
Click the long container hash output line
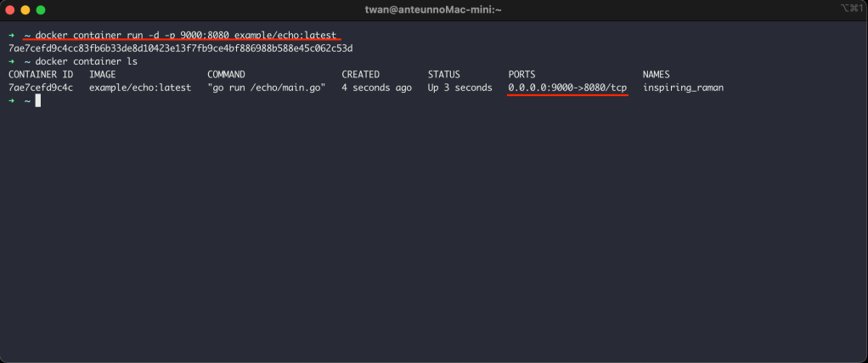pyautogui.click(x=180, y=48)
